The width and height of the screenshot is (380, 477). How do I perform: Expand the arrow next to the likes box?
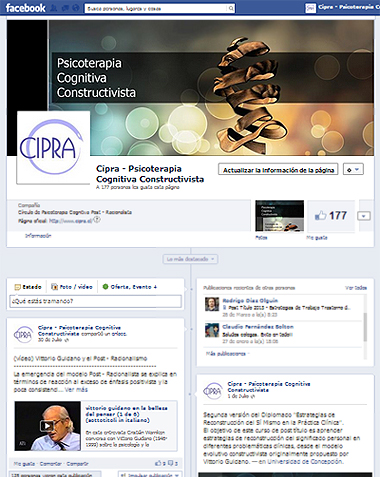click(364, 216)
